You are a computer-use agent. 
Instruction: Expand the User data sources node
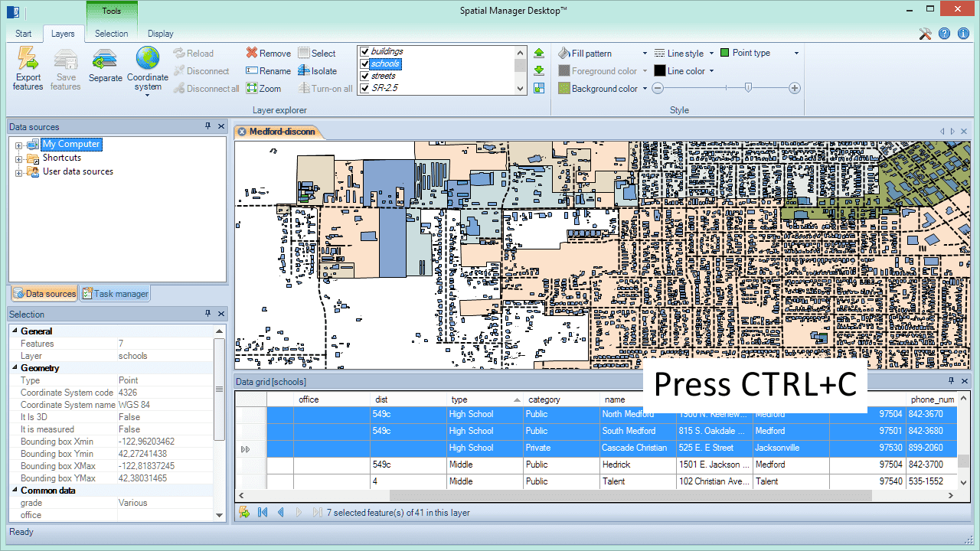[19, 173]
